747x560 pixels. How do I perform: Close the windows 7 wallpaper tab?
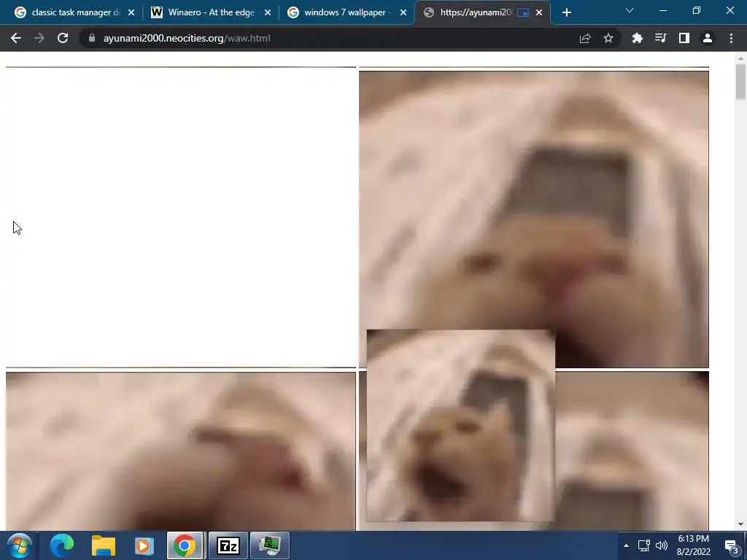[403, 12]
